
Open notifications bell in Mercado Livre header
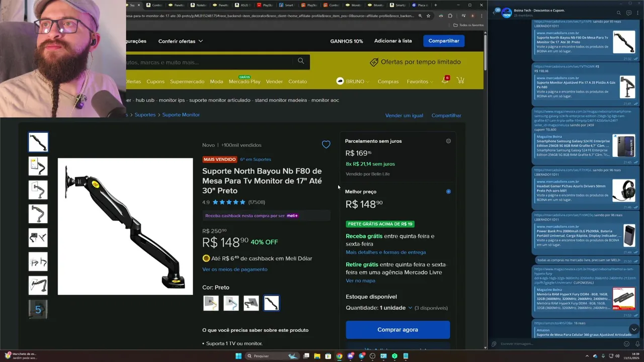445,80
